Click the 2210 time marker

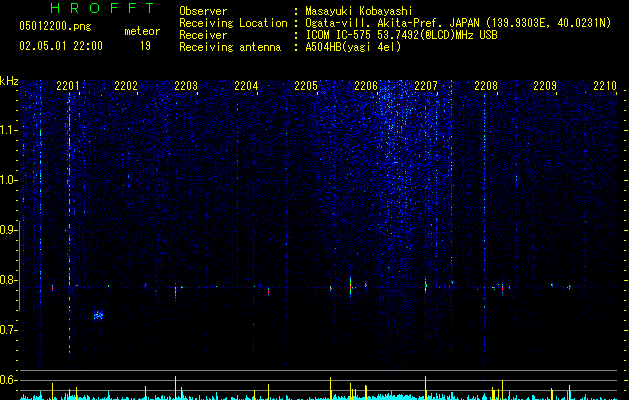coord(605,85)
